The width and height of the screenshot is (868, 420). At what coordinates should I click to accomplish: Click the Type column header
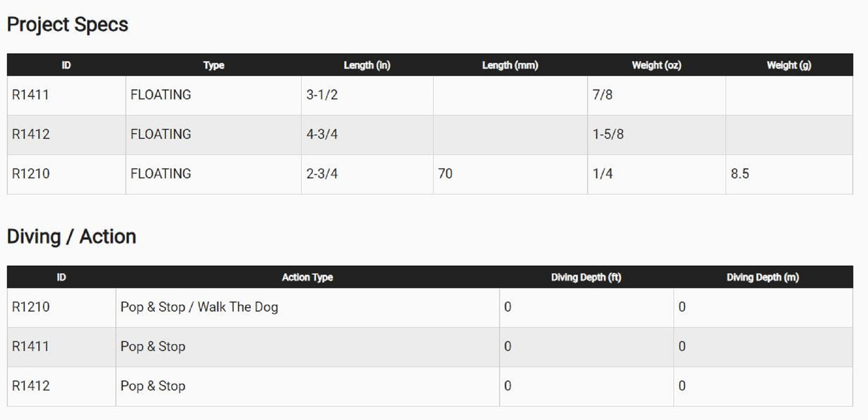coord(214,65)
